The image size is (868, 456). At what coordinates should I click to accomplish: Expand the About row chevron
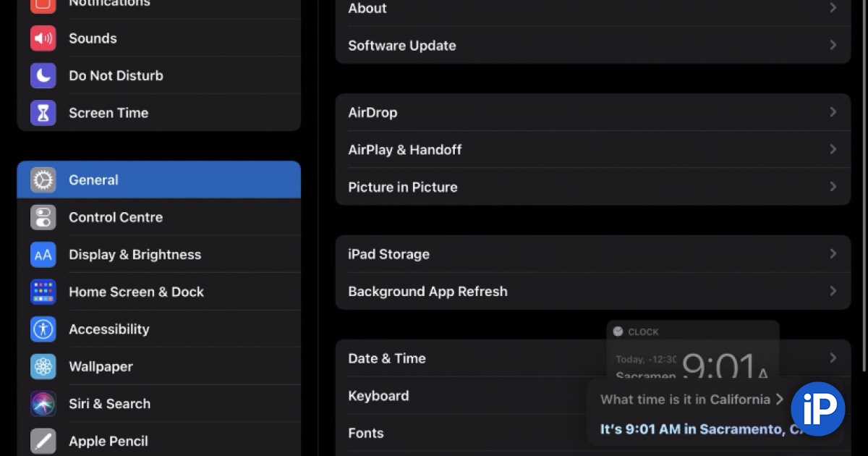point(833,8)
